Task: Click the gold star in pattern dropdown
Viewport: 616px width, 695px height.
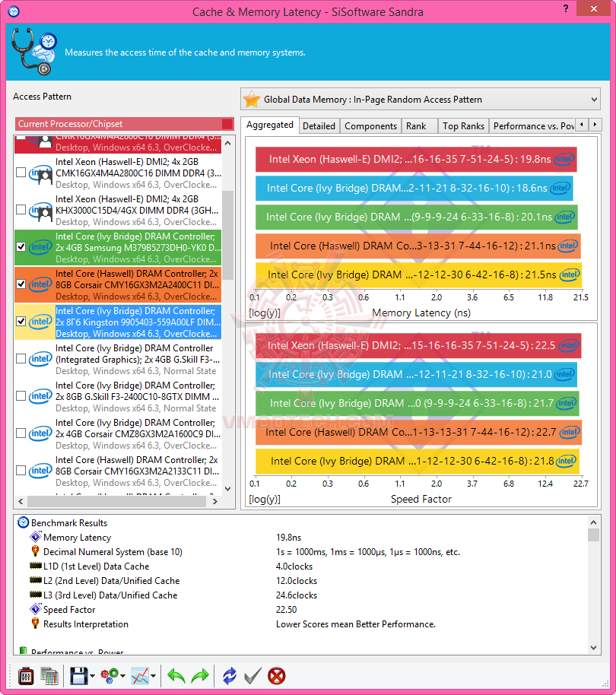Action: 252,100
